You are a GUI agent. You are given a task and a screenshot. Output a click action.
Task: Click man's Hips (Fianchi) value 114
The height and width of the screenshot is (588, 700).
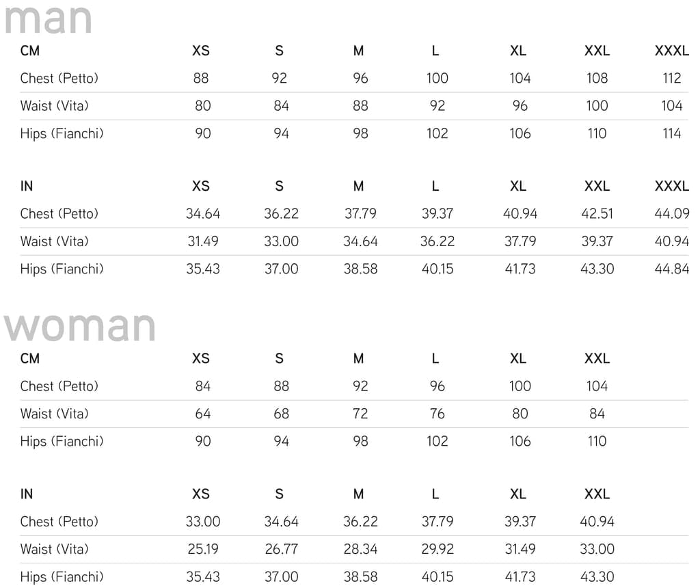coord(671,133)
